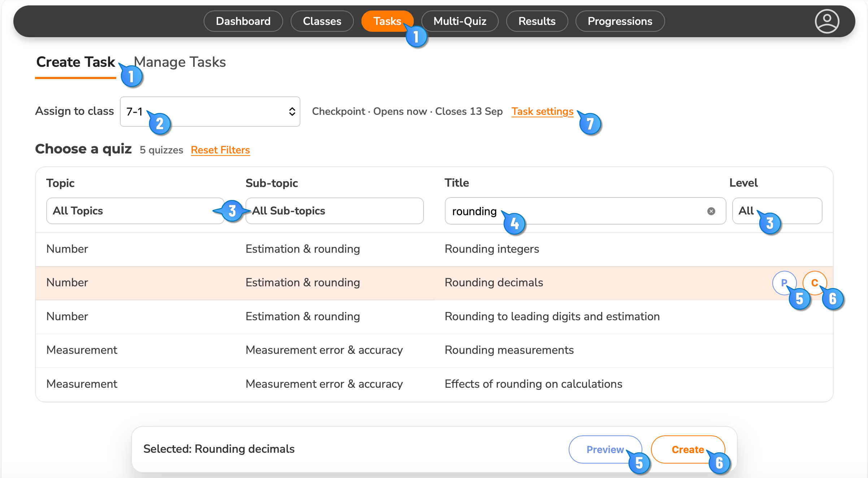Click the Checkpoint opens and closes summary
This screenshot has width=868, height=478.
coord(407,112)
